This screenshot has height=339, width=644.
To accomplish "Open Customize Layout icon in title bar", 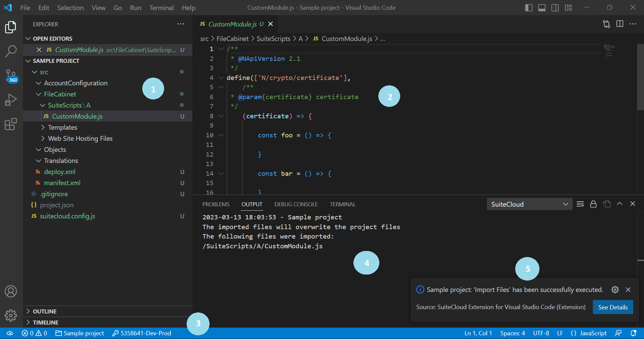I will click(568, 8).
